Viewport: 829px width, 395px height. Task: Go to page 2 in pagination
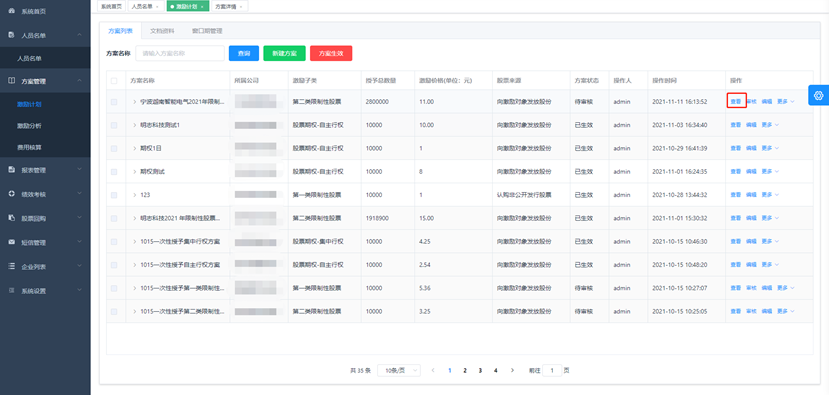click(465, 371)
